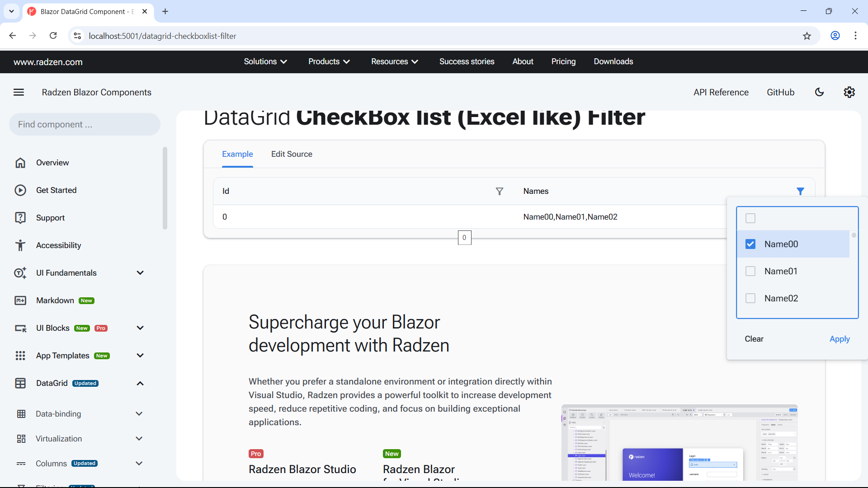This screenshot has width=868, height=488.
Task: Open the API Reference link
Action: point(721,92)
